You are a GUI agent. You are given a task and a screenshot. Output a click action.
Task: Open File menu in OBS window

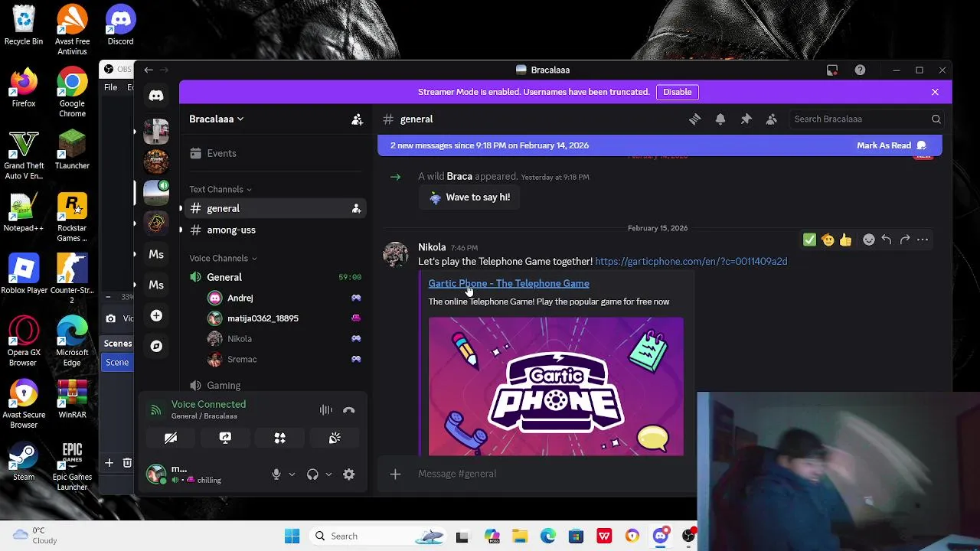pos(110,87)
